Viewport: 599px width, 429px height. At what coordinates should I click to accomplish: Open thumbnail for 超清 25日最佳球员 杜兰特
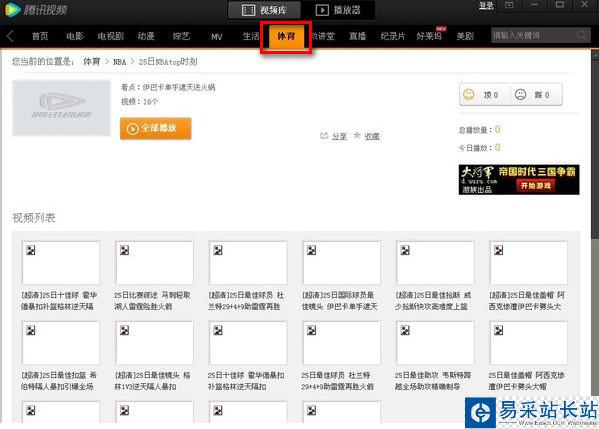248,263
